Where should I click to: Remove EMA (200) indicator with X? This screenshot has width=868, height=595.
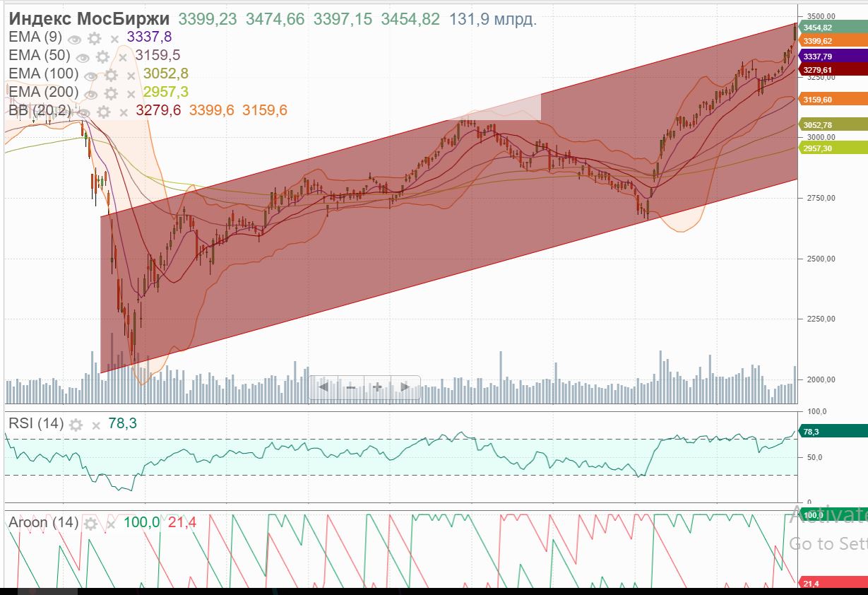pyautogui.click(x=131, y=94)
